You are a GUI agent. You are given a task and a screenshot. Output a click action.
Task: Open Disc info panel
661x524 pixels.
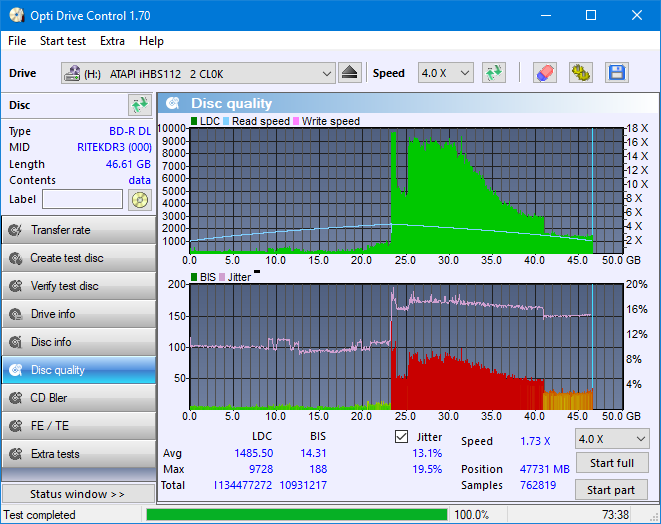pos(79,342)
